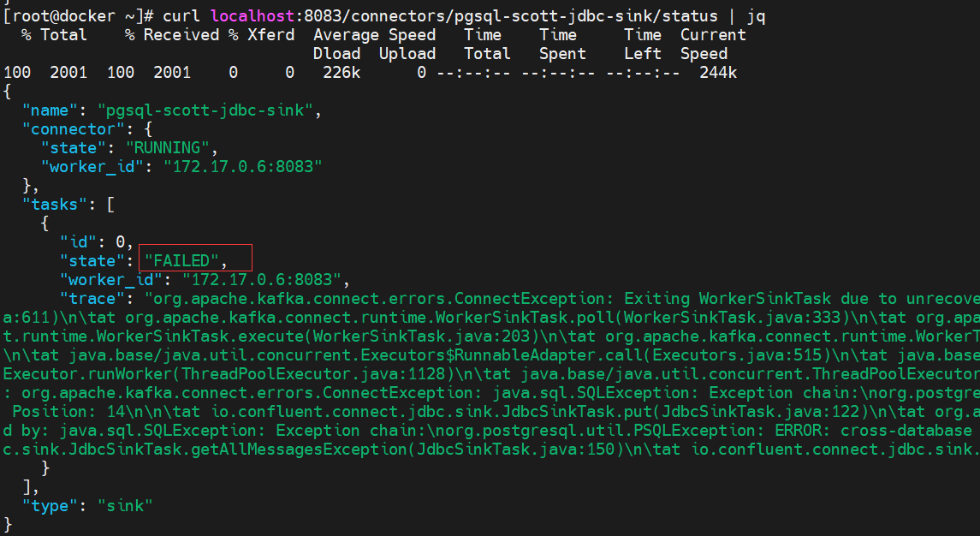Click the "Time Left" column header
980x536 pixels.
point(643,45)
